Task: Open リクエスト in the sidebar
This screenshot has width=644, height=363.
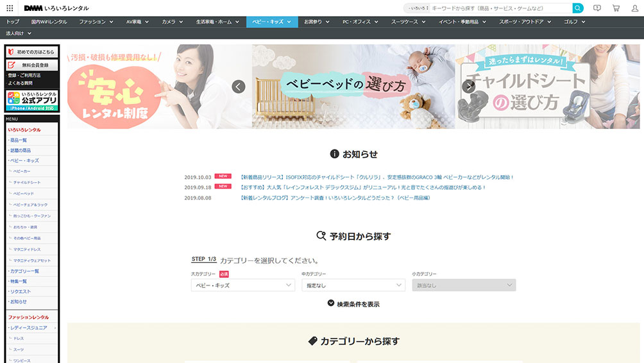Action: 20,292
